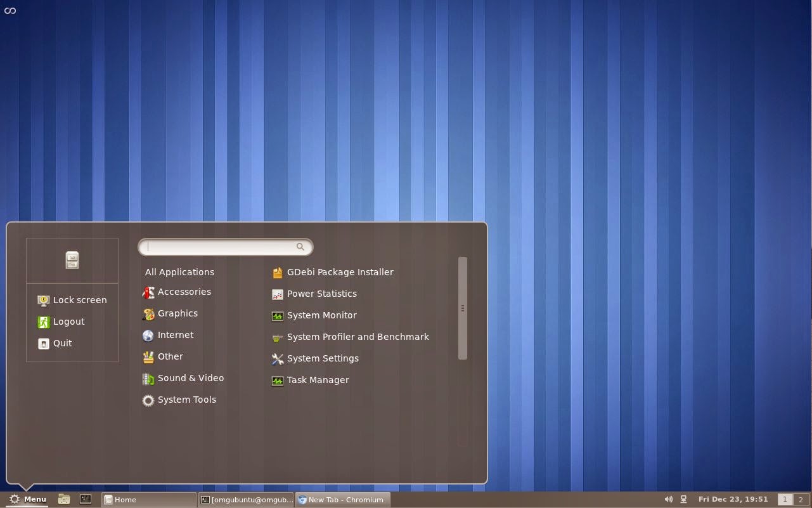812x508 pixels.
Task: Select the All Applications category
Action: 179,271
